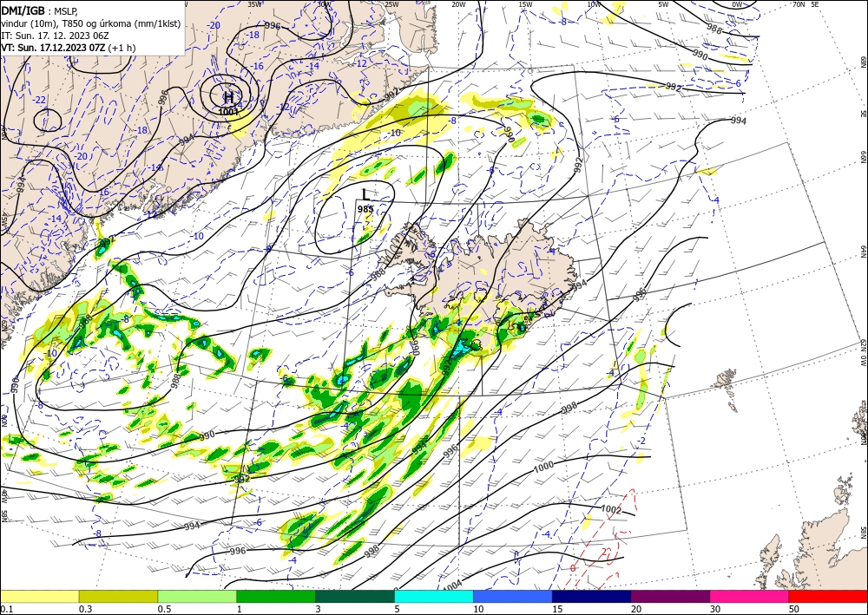Click the yellow 0.1 mm legend swatch
Screen dimensions: 868x615
click(39, 596)
